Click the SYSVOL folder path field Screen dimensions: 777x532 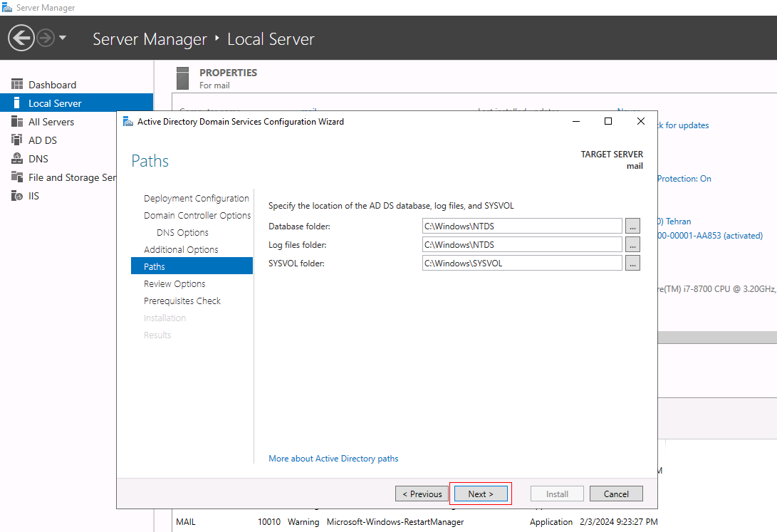click(522, 263)
